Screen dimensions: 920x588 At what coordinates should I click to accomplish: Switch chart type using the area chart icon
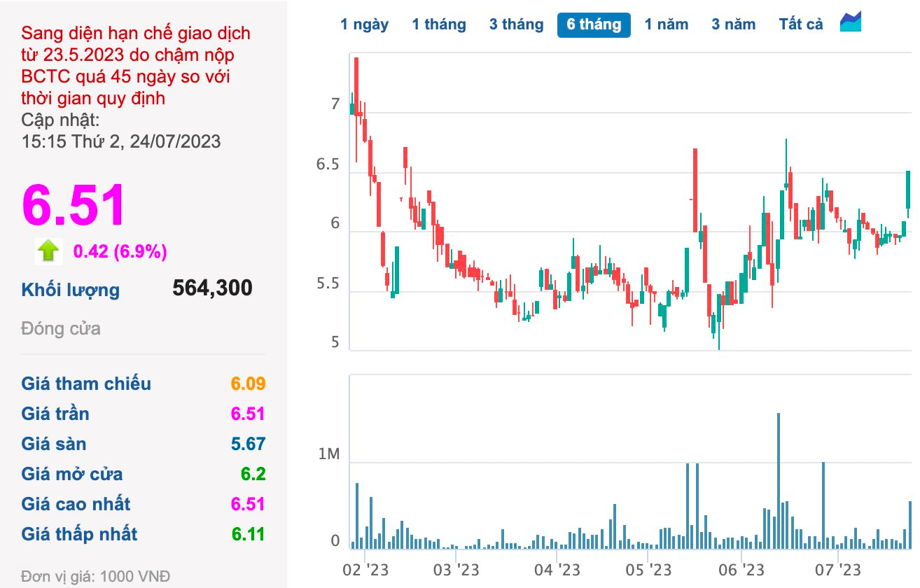click(x=851, y=22)
